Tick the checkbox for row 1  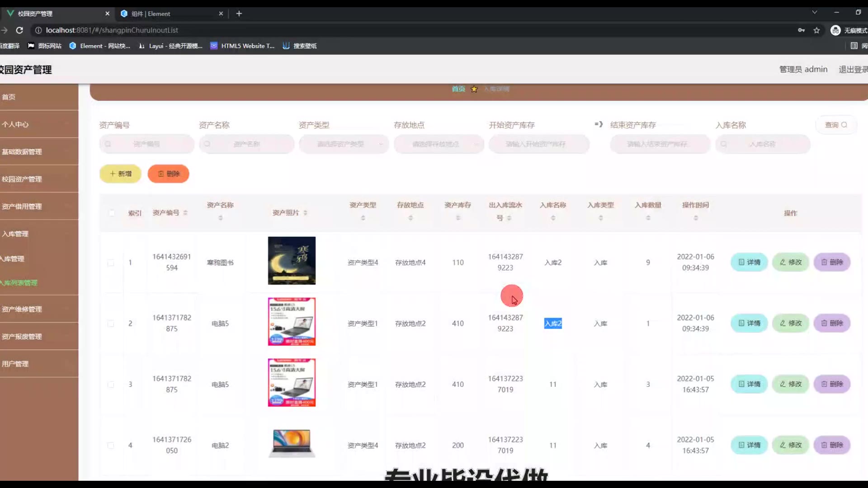click(x=111, y=263)
